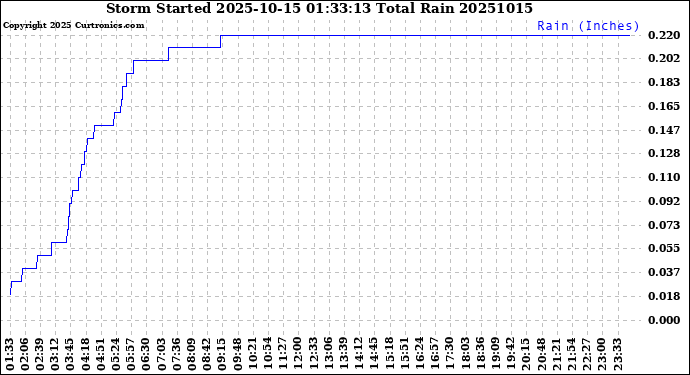Viewport: 690px width, 375px height.
Task: Click the 04:51 time label
Action: [x=102, y=355]
